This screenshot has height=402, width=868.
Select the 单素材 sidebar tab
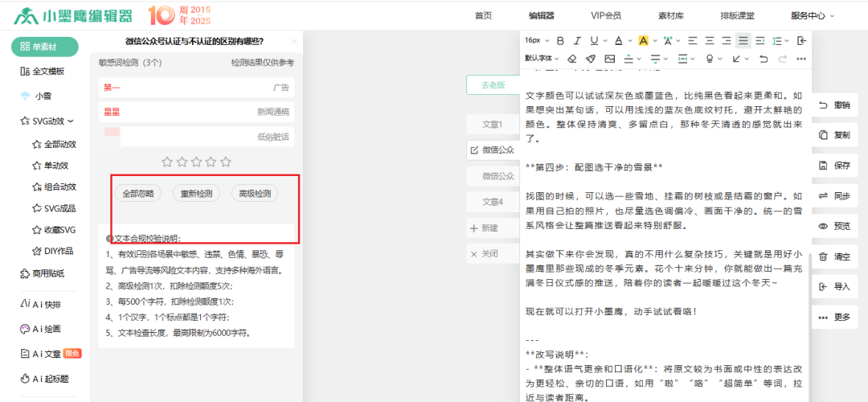pyautogui.click(x=45, y=47)
